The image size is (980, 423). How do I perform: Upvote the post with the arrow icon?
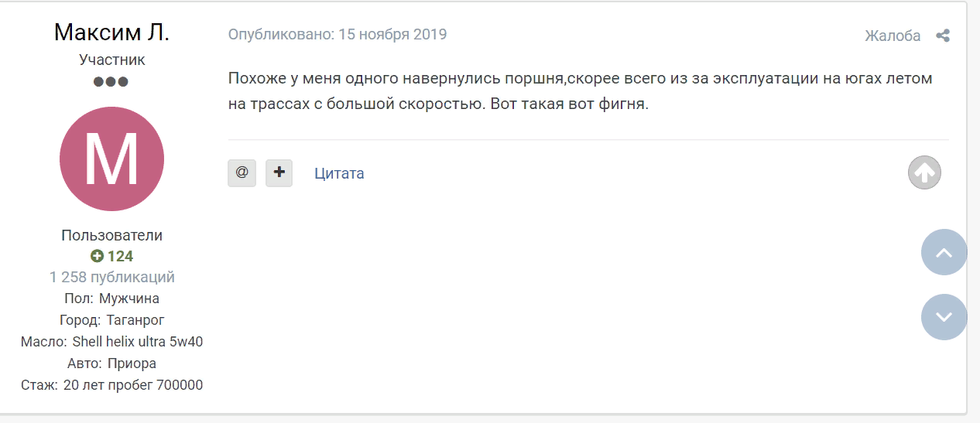tap(924, 172)
